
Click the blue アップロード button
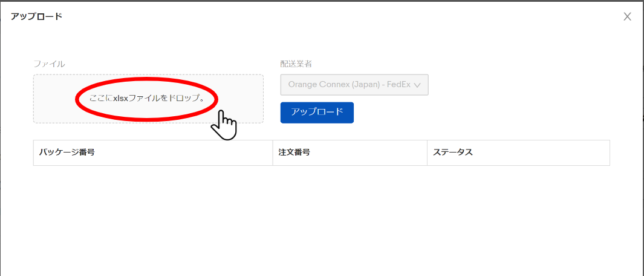click(x=317, y=113)
